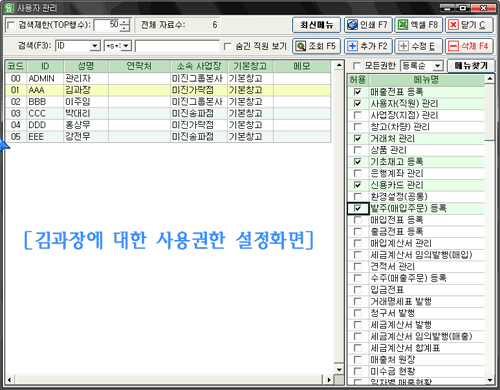
Task: Select user 박대리 in the list
Action: 168,113
